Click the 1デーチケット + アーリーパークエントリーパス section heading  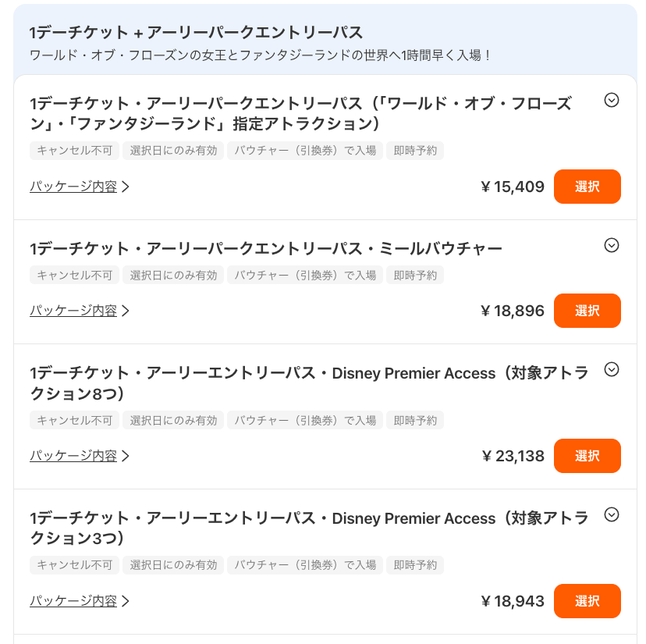point(196,32)
